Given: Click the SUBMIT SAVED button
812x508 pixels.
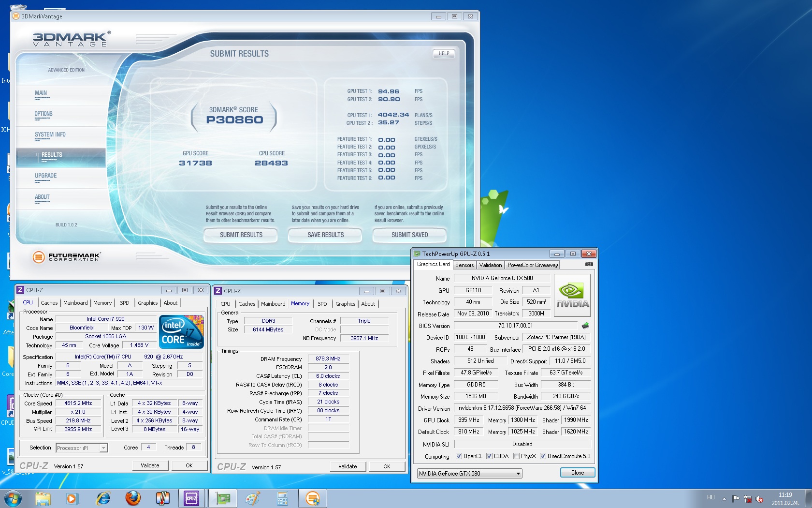Looking at the screenshot, I should click(x=409, y=235).
